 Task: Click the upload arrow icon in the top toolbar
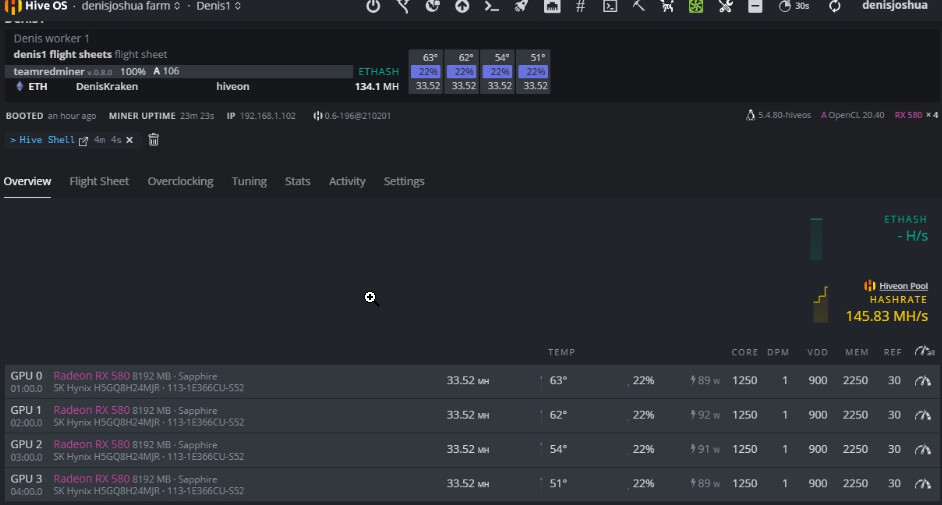tap(462, 6)
